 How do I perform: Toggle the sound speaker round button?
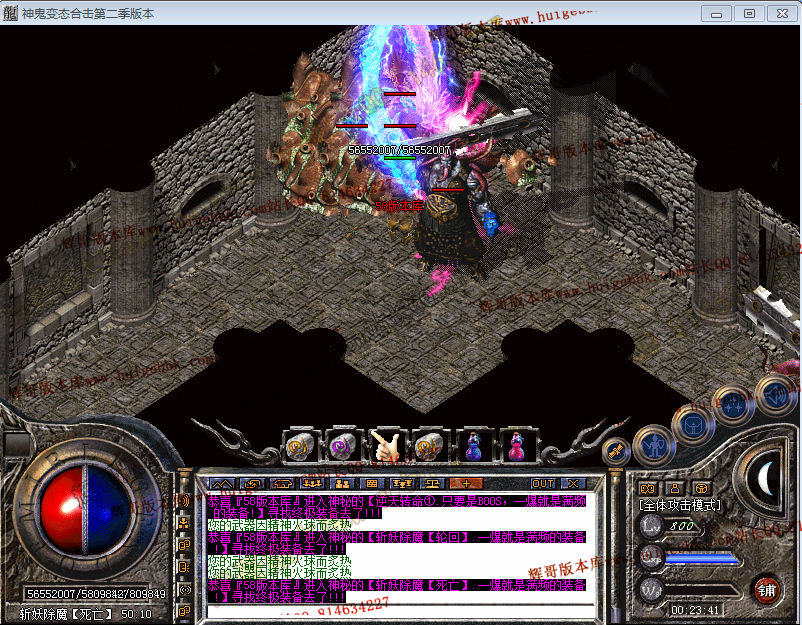tap(777, 393)
